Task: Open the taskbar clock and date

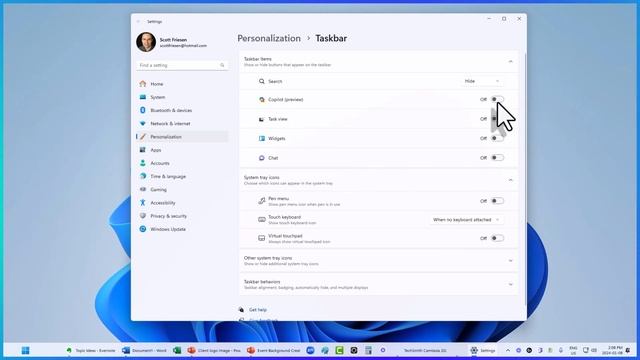Action: coord(612,350)
